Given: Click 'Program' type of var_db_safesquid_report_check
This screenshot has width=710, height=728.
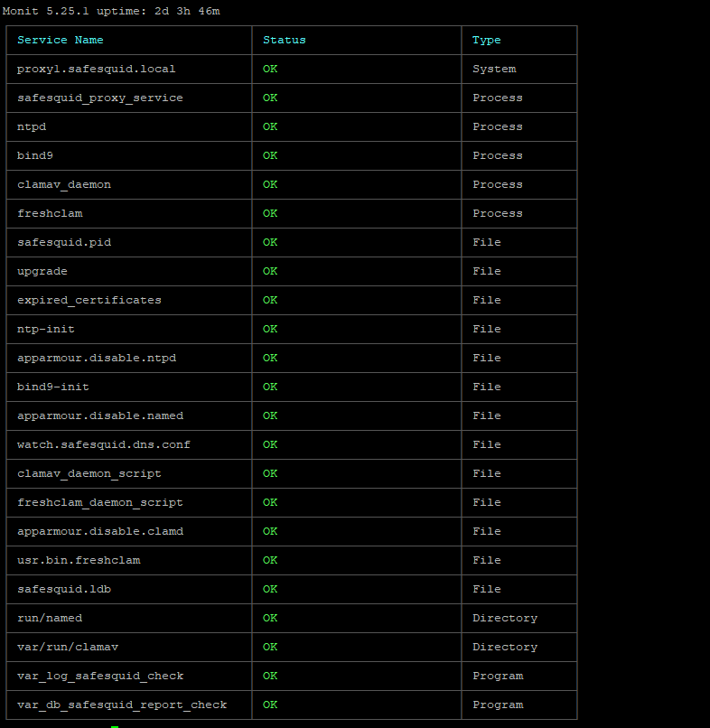Looking at the screenshot, I should pos(498,705).
